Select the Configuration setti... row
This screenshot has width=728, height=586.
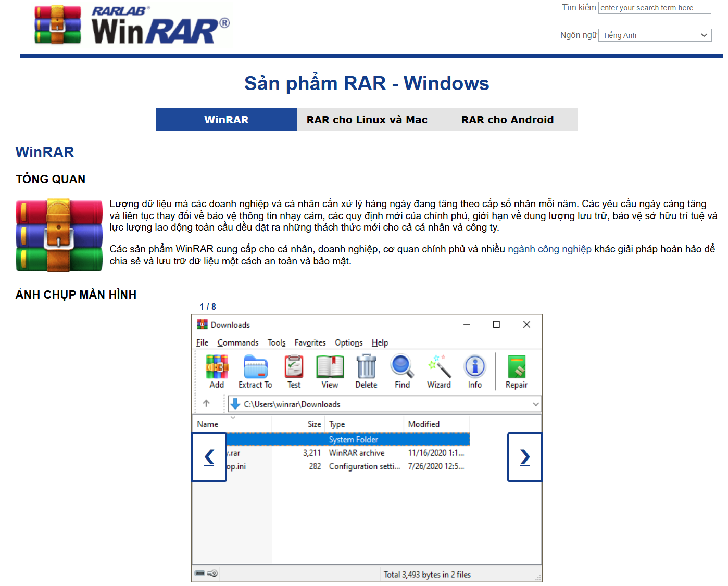tap(348, 466)
